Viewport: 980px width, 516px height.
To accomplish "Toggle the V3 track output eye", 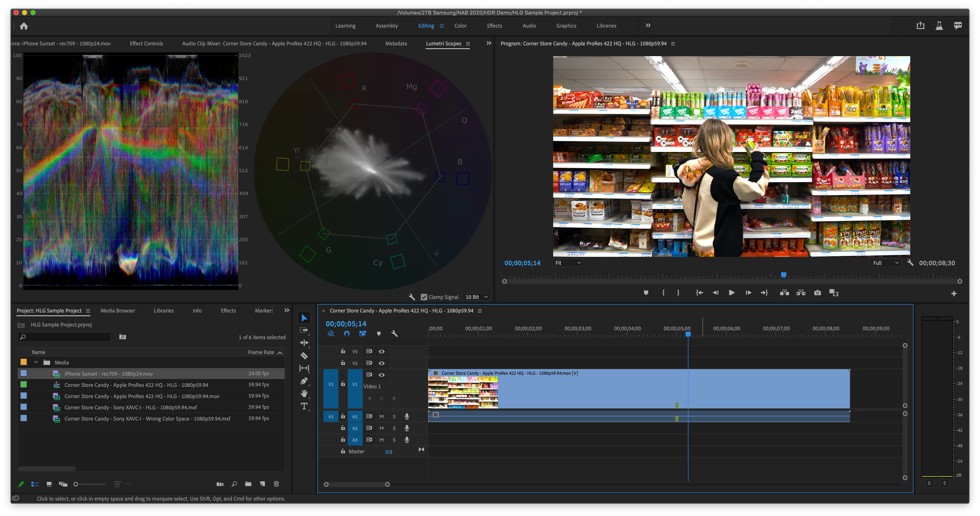I will 382,351.
